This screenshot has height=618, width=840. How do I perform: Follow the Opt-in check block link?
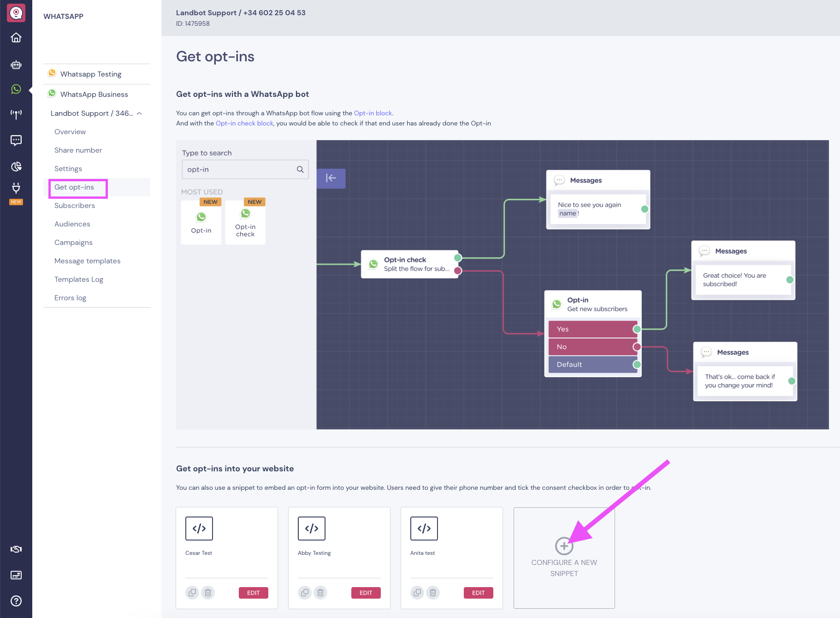click(x=244, y=123)
